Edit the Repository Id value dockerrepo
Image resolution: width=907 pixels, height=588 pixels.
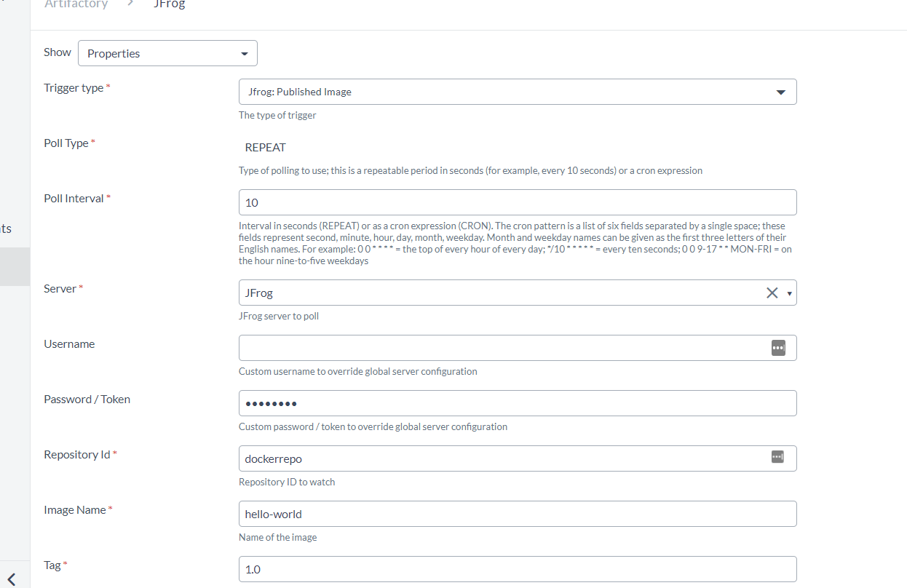(502, 458)
